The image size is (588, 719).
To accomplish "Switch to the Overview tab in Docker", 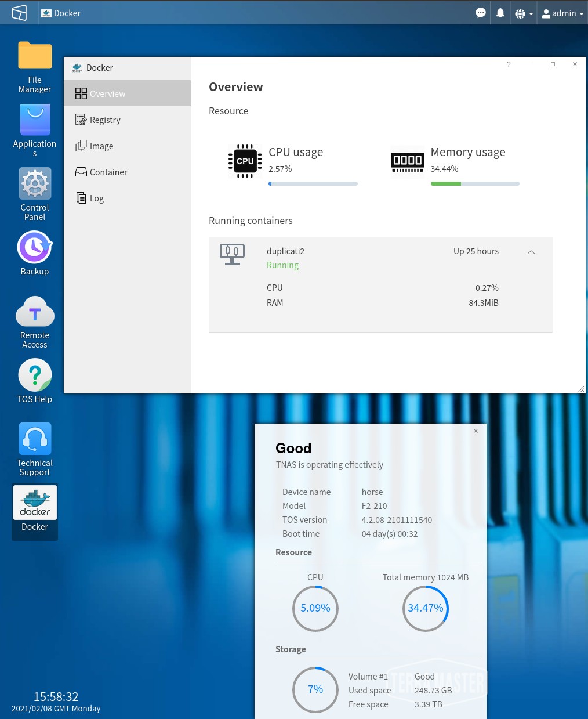I will (107, 93).
